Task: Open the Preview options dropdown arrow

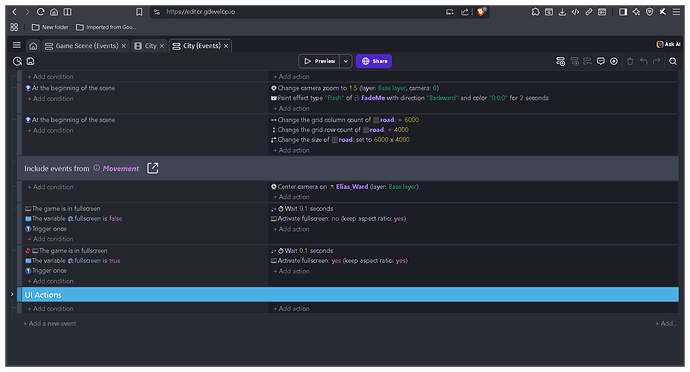Action: pos(346,61)
